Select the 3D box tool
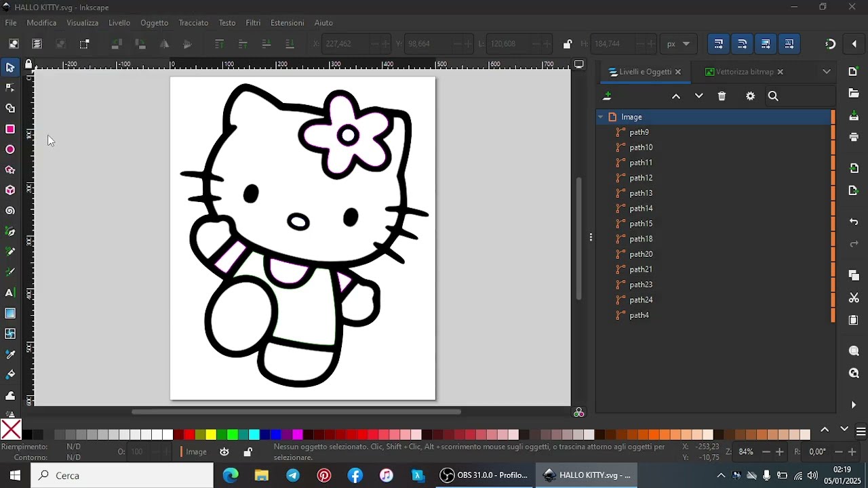This screenshot has height=488, width=868. pos(10,190)
